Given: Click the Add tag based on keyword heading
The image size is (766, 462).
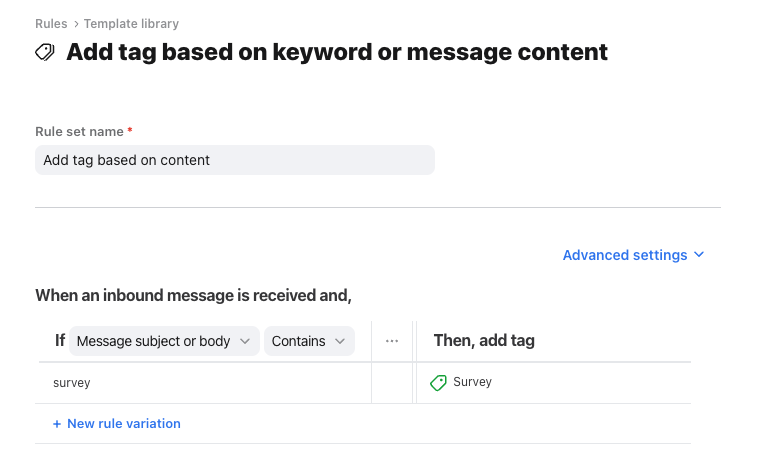Looking at the screenshot, I should tap(337, 52).
